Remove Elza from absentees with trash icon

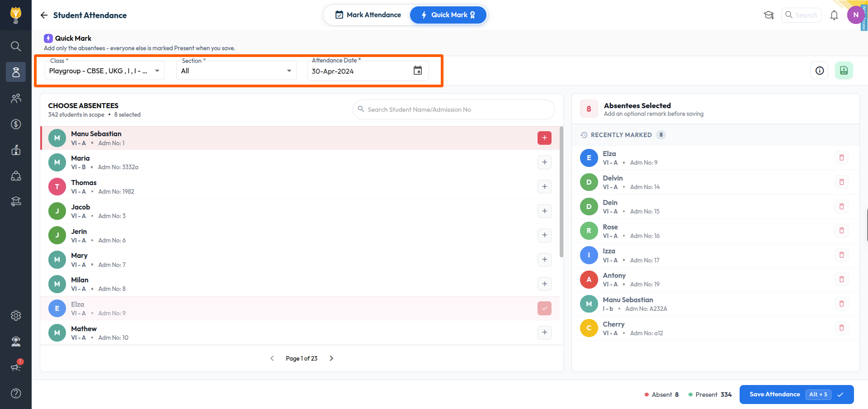(841, 158)
